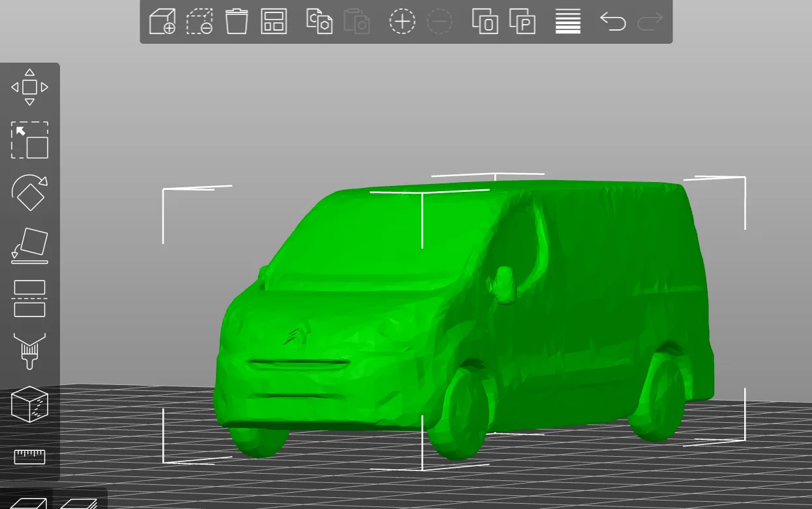Click the Arrange objects icon
Image resolution: width=812 pixels, height=509 pixels.
(x=274, y=22)
